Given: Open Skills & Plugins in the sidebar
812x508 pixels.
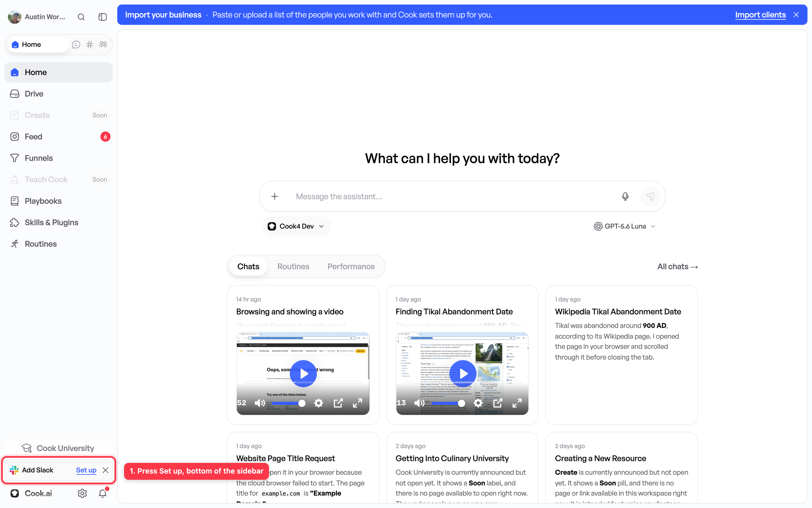Looking at the screenshot, I should (x=59, y=222).
